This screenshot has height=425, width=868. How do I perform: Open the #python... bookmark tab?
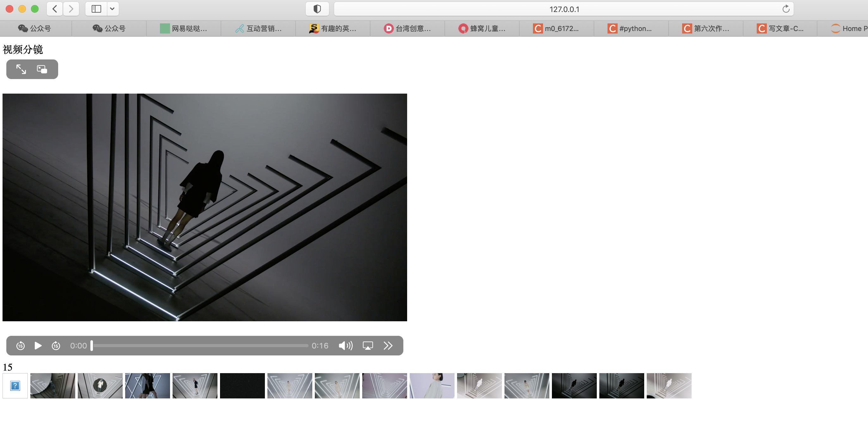click(x=631, y=28)
